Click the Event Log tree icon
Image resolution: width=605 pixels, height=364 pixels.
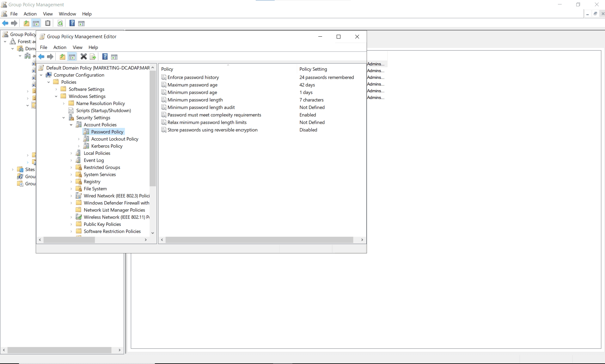[79, 160]
